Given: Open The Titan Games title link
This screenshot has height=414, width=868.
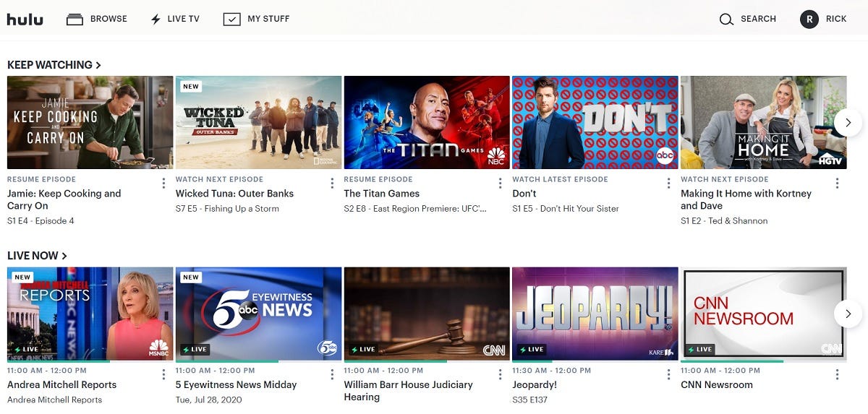Looking at the screenshot, I should (382, 194).
